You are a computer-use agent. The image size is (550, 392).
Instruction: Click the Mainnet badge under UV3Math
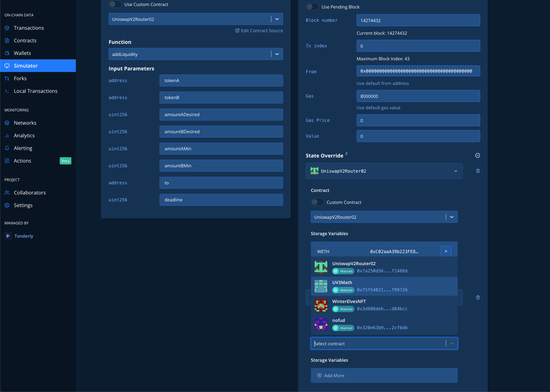[x=343, y=290]
